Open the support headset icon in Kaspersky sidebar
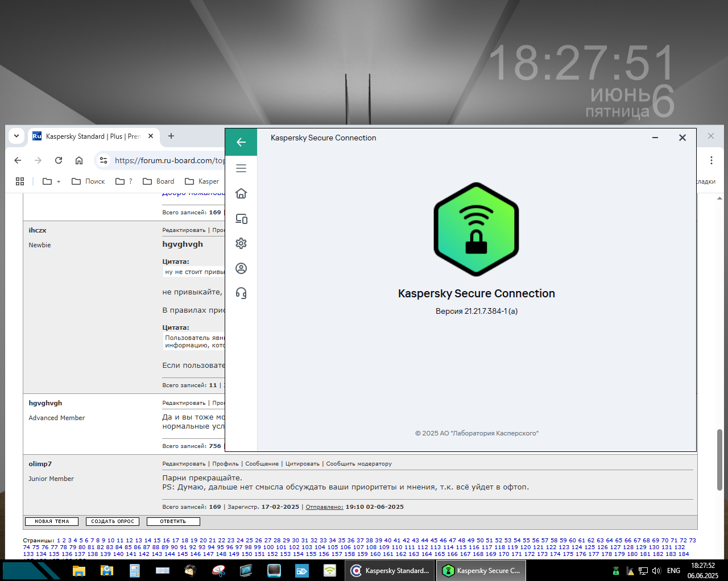 [x=241, y=293]
